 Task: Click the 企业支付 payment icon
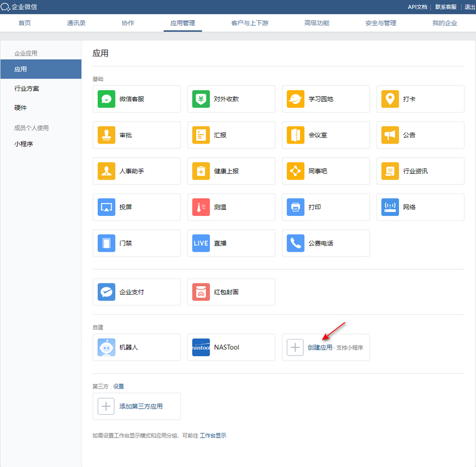pos(106,292)
